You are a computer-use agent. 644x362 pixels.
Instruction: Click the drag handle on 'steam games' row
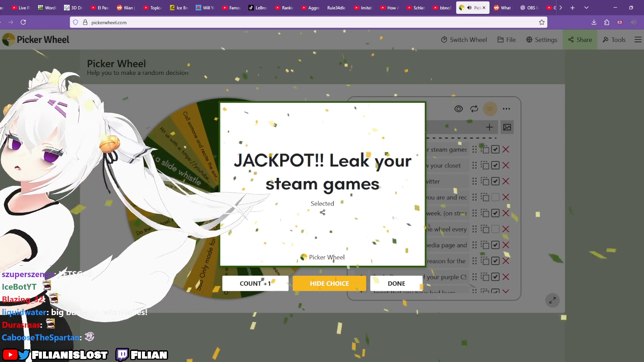pos(475,150)
